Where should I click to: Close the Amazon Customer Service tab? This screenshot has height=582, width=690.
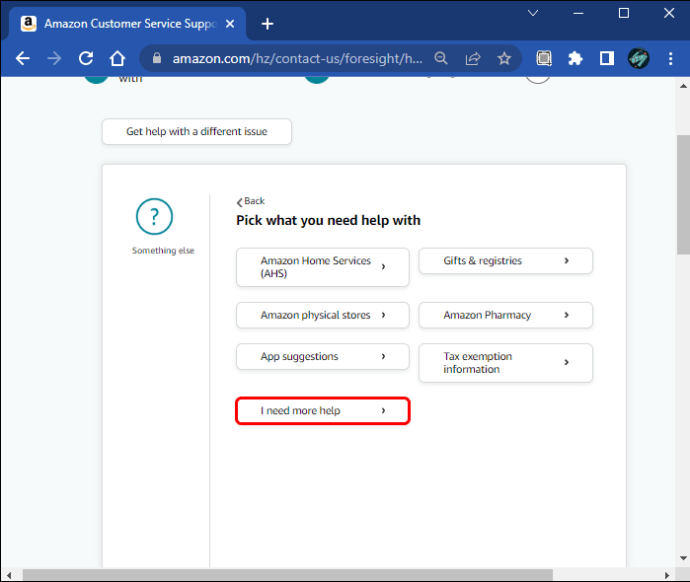tap(230, 24)
